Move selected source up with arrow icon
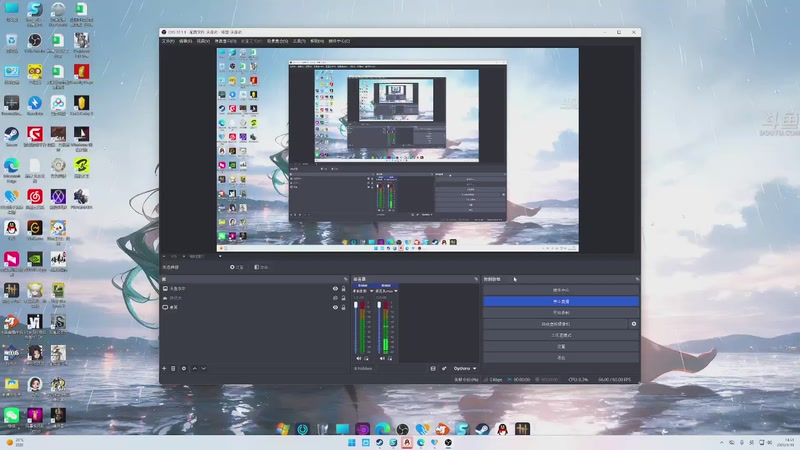 click(x=193, y=368)
